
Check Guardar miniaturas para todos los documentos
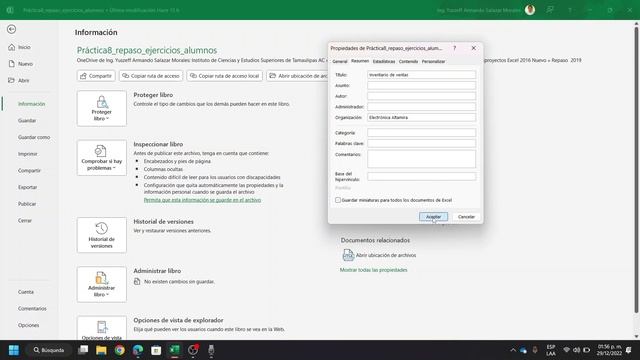(x=338, y=200)
